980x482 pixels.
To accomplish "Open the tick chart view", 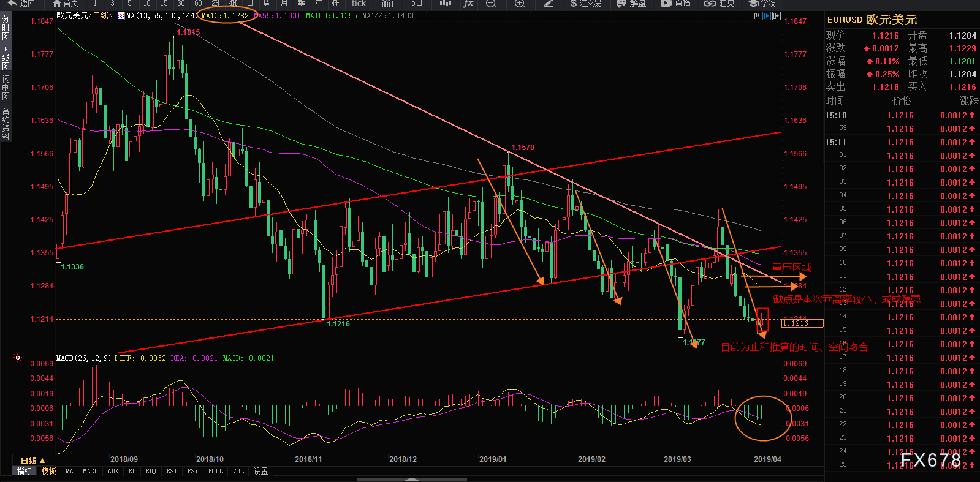I will coord(359,3).
